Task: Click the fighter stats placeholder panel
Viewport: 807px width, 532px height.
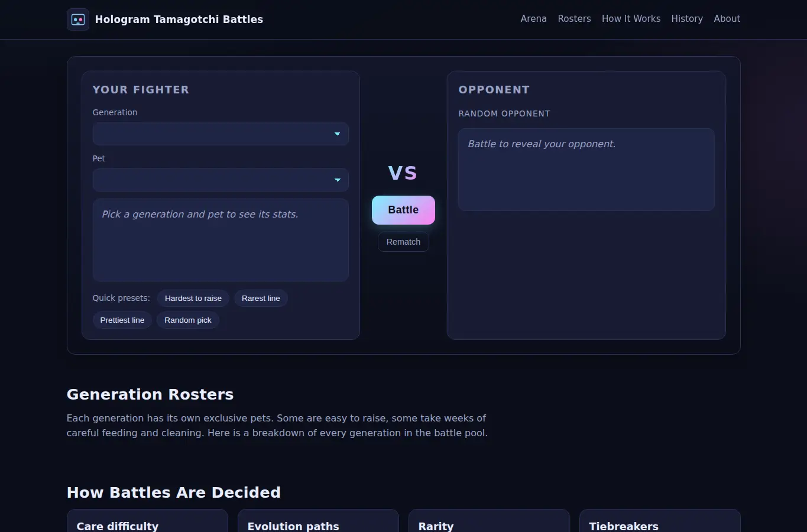Action: 221,240
